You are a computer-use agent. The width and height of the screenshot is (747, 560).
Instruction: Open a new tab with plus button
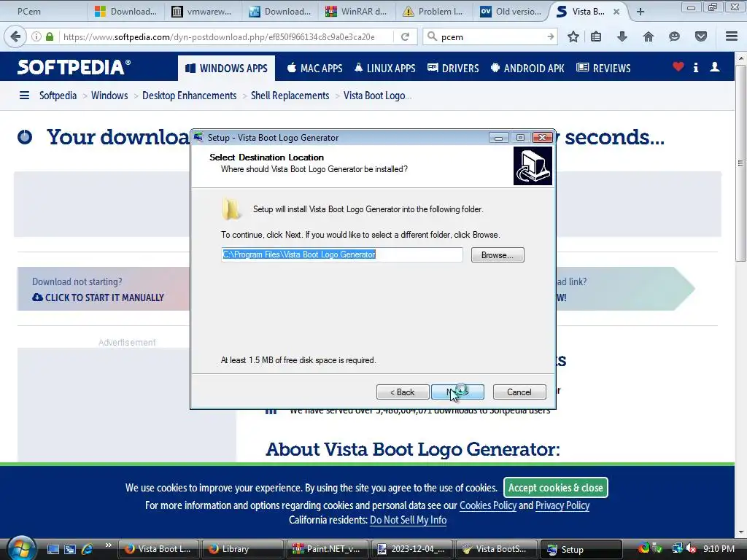[640, 12]
